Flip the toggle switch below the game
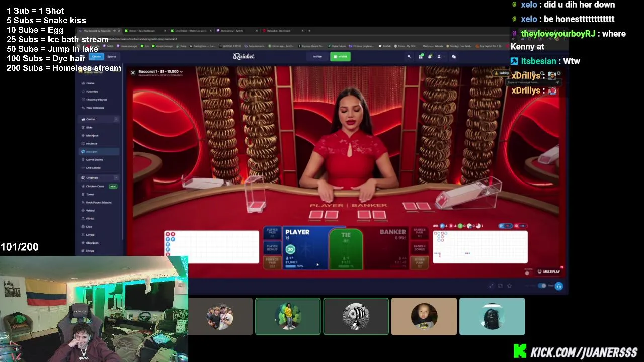The height and width of the screenshot is (362, 644). [542, 286]
